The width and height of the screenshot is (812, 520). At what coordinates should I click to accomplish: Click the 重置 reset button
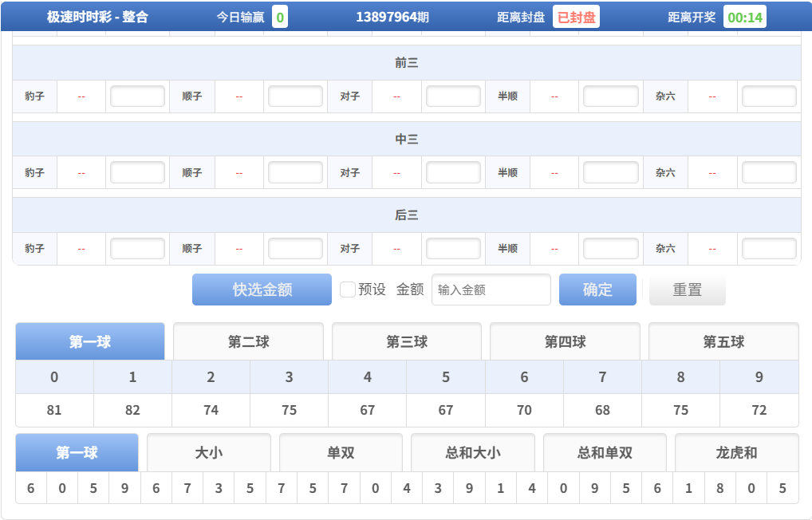pos(687,290)
